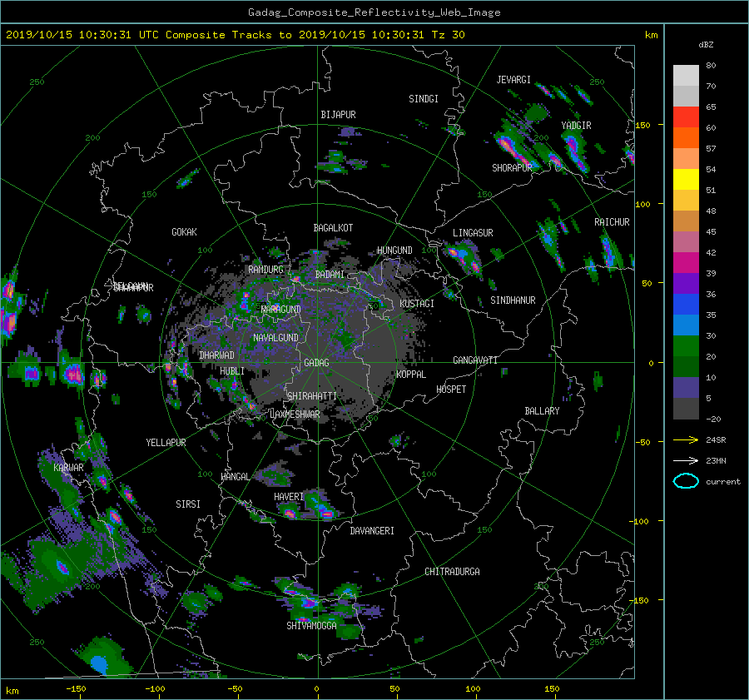Click the NAVALGUND city label

coord(275,338)
